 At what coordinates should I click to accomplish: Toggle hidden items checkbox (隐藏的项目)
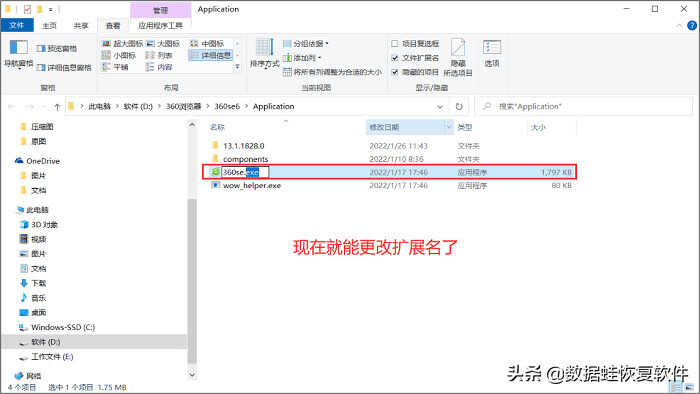coord(415,72)
